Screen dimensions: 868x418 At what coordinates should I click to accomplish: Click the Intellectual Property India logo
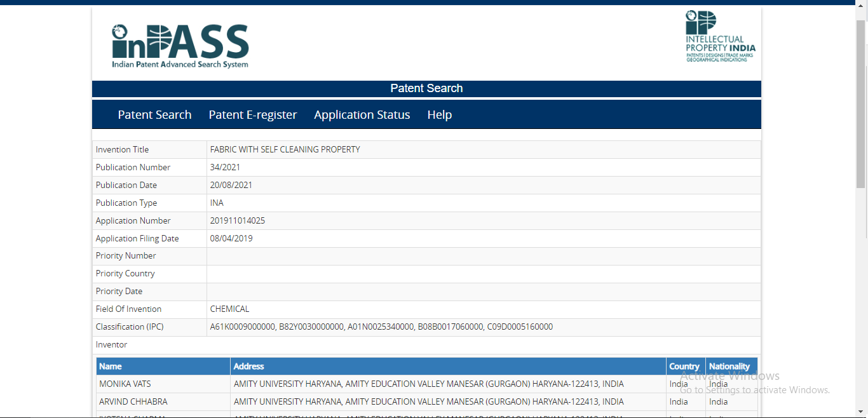(x=721, y=36)
